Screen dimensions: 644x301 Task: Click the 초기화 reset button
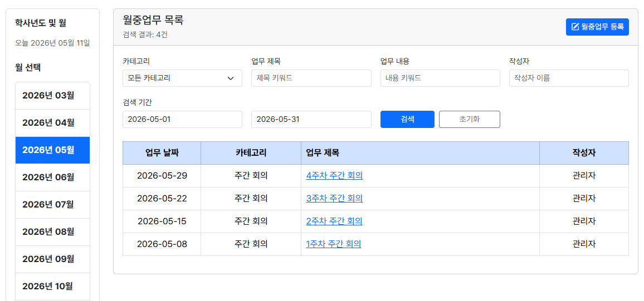470,119
